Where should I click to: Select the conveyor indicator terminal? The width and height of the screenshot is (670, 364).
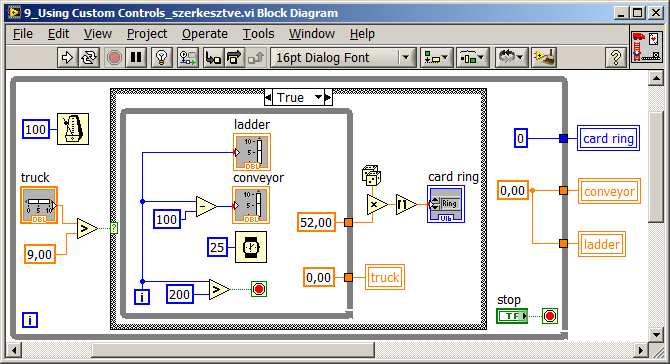[251, 205]
